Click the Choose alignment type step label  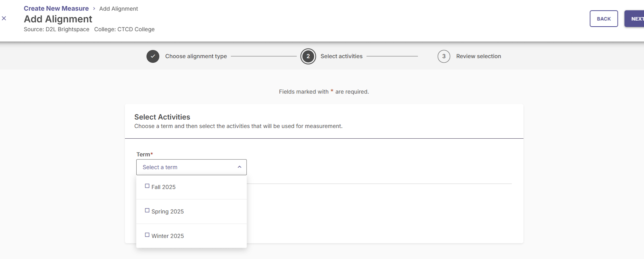tap(196, 56)
